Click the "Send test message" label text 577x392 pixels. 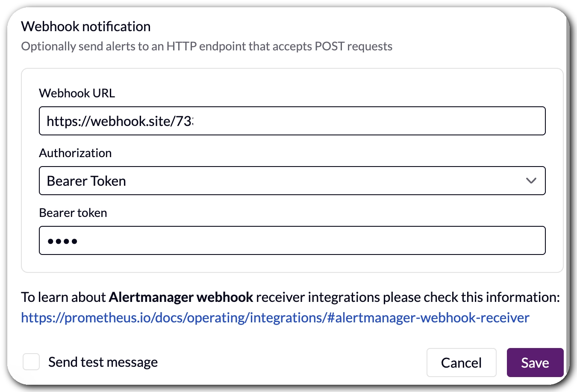click(x=103, y=363)
